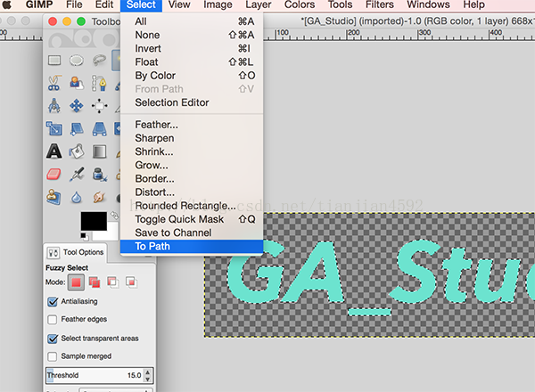Choose All in the Select menu
The height and width of the screenshot is (392, 535).
tap(192, 21)
